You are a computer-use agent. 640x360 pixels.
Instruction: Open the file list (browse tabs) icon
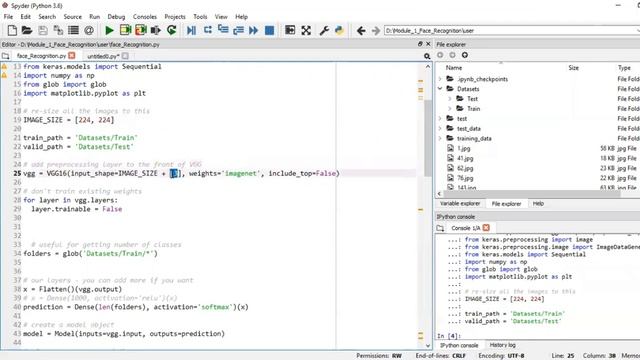tap(73, 30)
